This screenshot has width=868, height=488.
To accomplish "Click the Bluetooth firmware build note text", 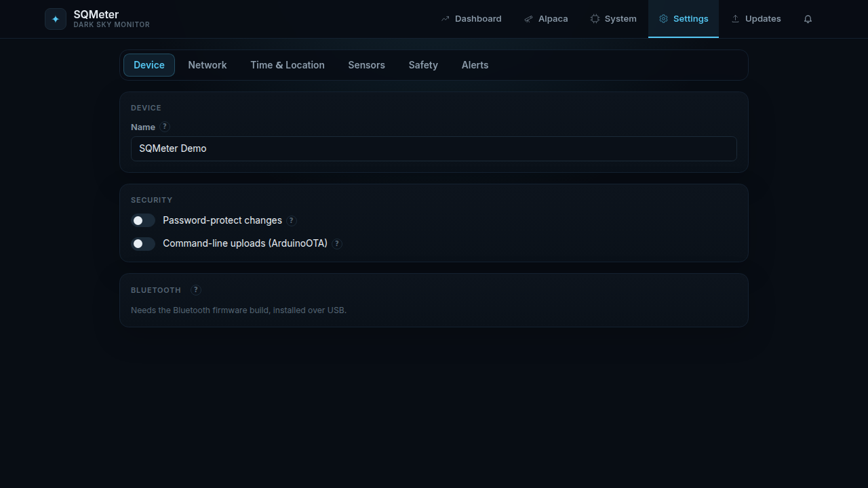I will click(x=239, y=310).
